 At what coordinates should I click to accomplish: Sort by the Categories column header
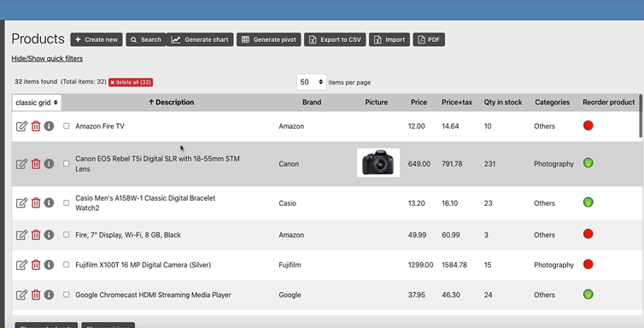552,102
